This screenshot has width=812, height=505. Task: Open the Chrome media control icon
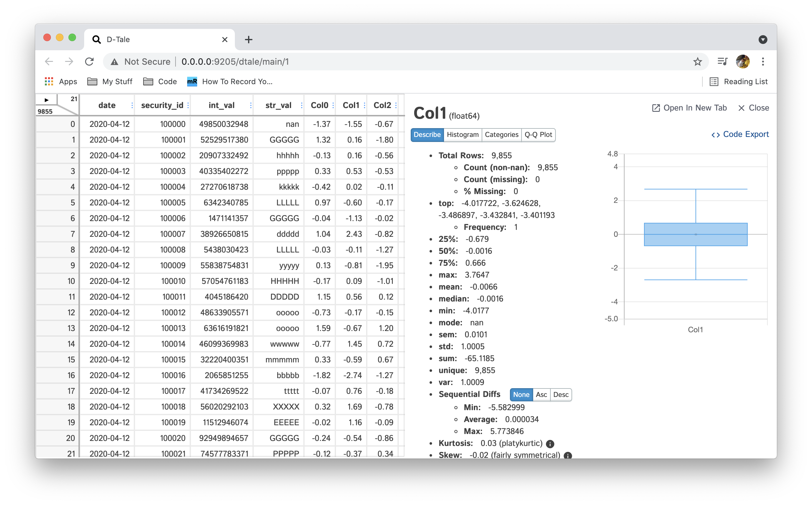722,62
